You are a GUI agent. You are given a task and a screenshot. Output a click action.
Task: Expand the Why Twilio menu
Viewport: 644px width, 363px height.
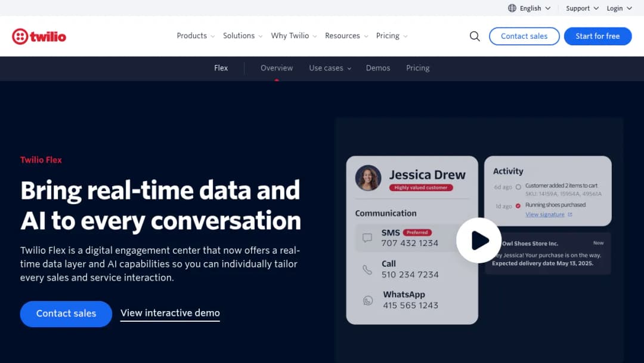tap(293, 36)
